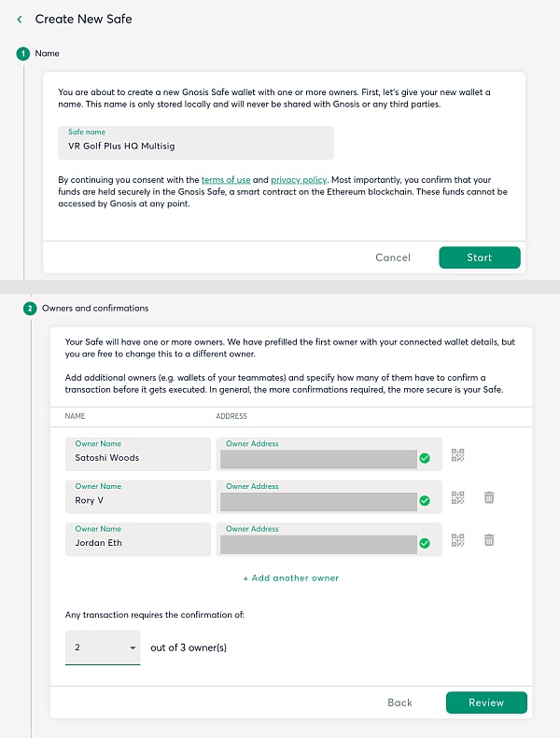The image size is (560, 738).
Task: Open the required confirmations dropdown
Action: pos(103,647)
